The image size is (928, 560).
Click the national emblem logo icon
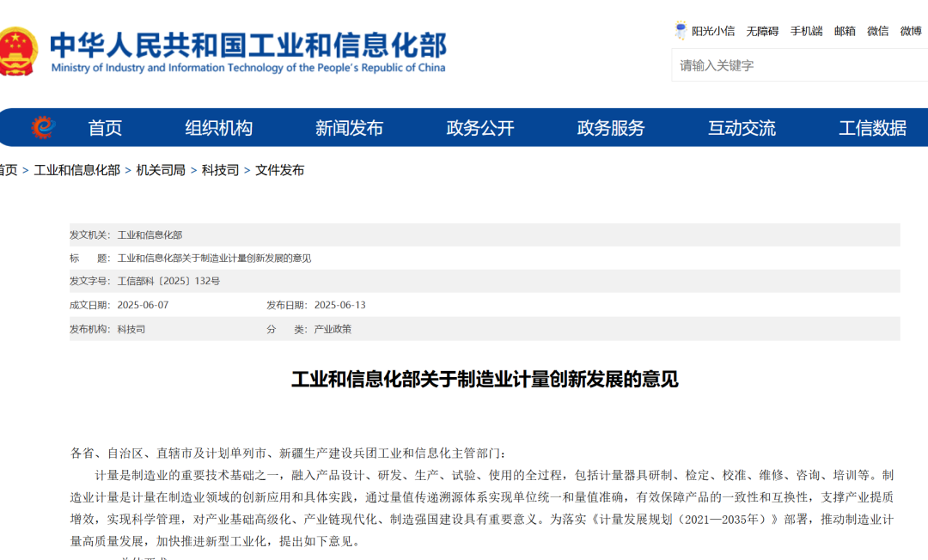pos(18,52)
